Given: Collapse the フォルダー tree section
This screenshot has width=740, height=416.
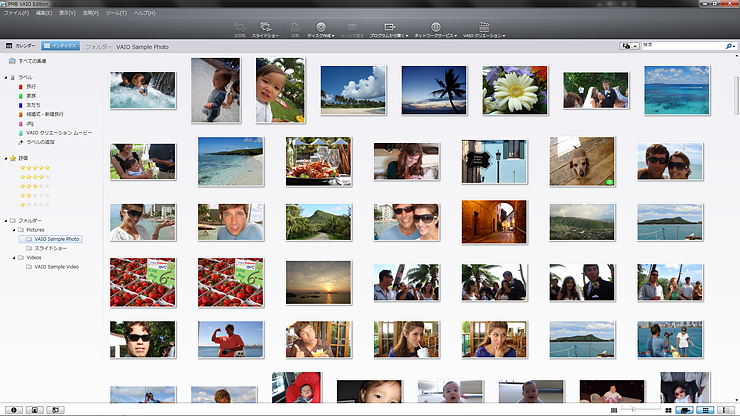Looking at the screenshot, I should (5, 220).
